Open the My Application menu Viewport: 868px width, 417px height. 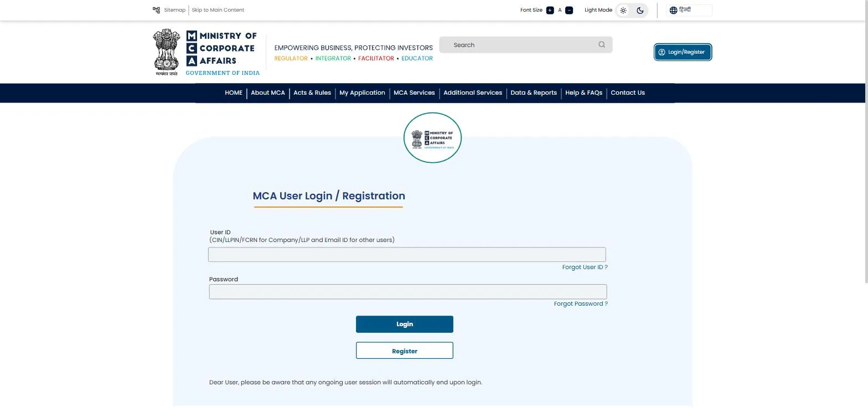pyautogui.click(x=362, y=93)
